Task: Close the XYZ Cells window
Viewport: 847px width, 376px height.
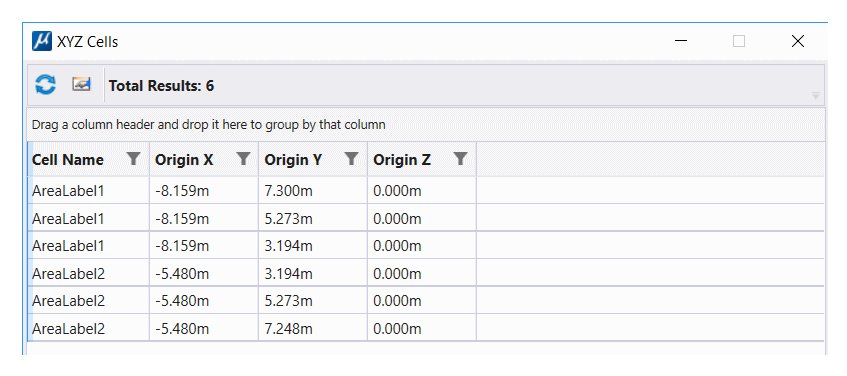Action: click(798, 41)
